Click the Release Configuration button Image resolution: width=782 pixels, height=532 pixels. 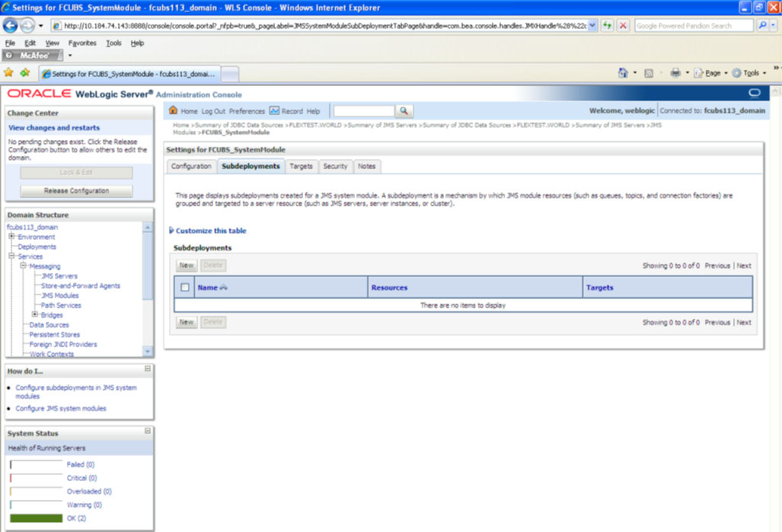point(76,190)
